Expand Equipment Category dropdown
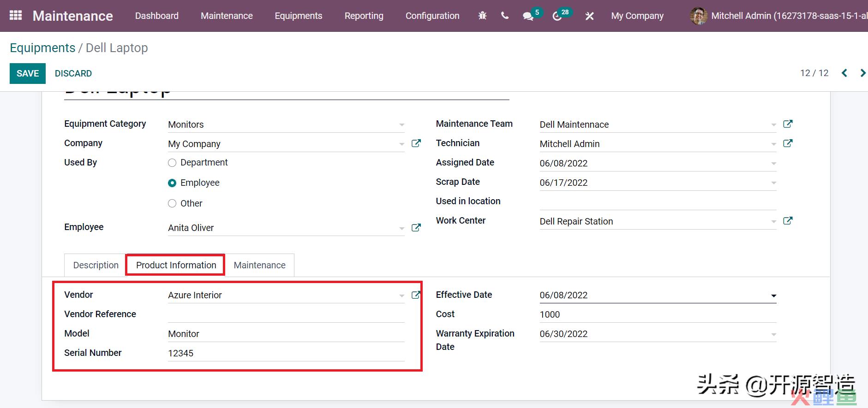This screenshot has width=868, height=408. pos(401,125)
